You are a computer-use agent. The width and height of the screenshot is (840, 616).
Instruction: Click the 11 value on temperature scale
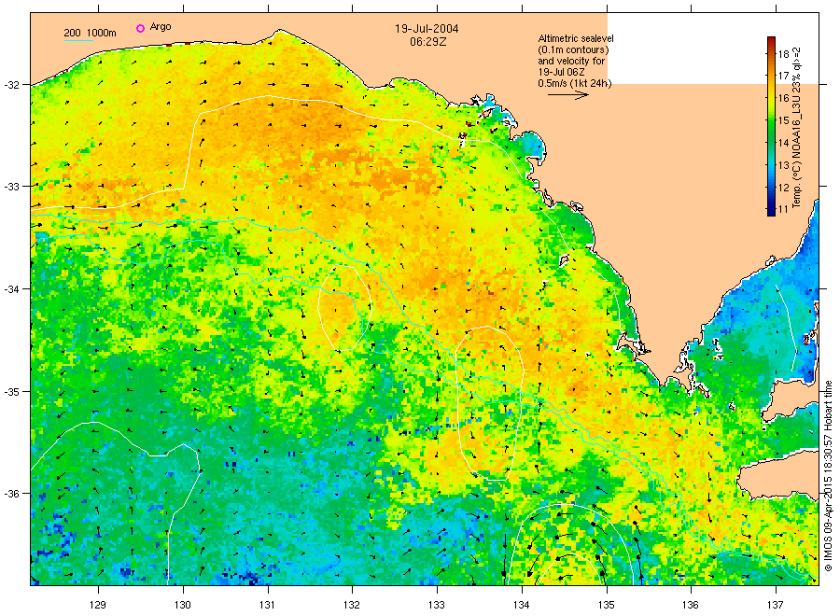783,209
